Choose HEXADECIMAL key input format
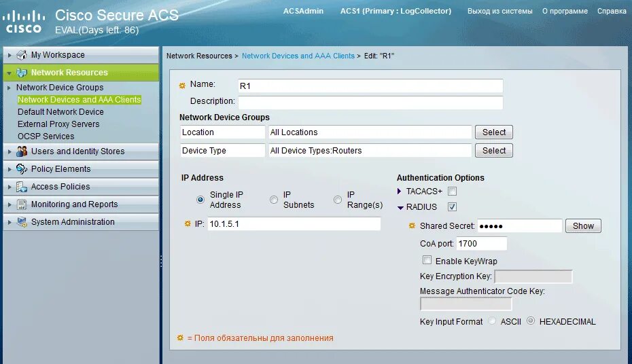Screen dimensions: 632x364 click(x=531, y=321)
